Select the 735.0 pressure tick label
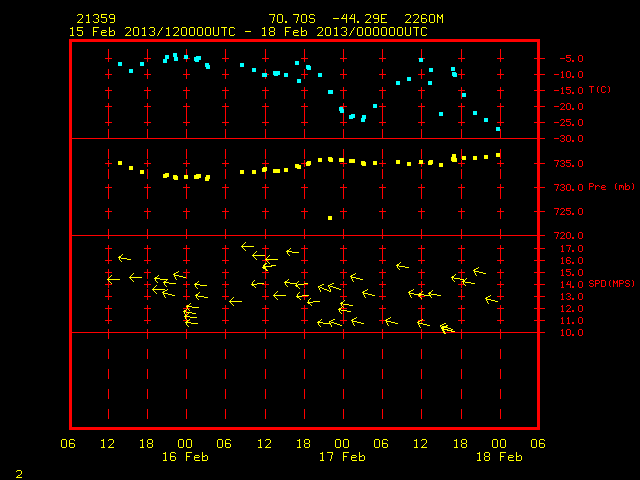This screenshot has width=640, height=480. (x=569, y=164)
